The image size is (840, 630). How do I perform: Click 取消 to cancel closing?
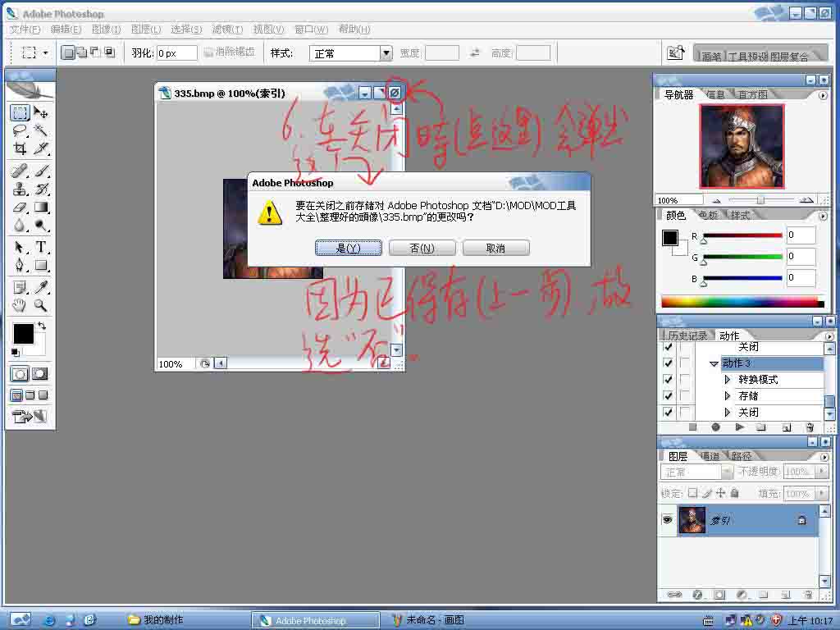pyautogui.click(x=495, y=248)
